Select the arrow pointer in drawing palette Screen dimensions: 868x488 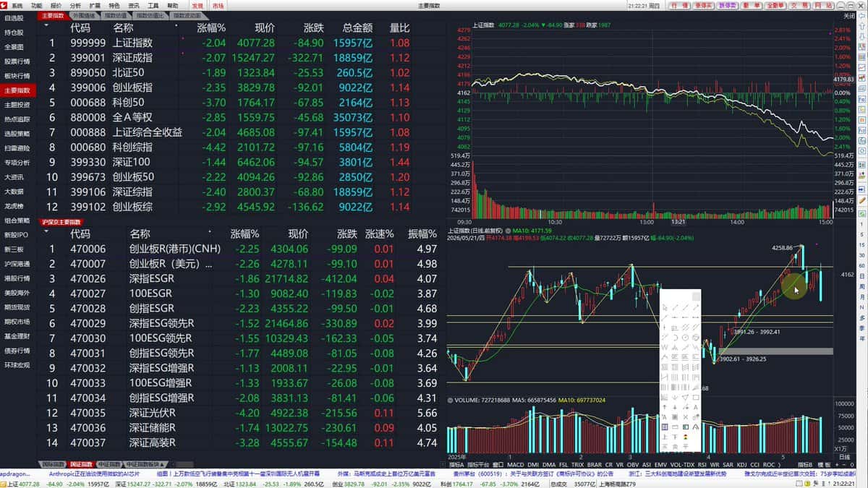(665, 307)
